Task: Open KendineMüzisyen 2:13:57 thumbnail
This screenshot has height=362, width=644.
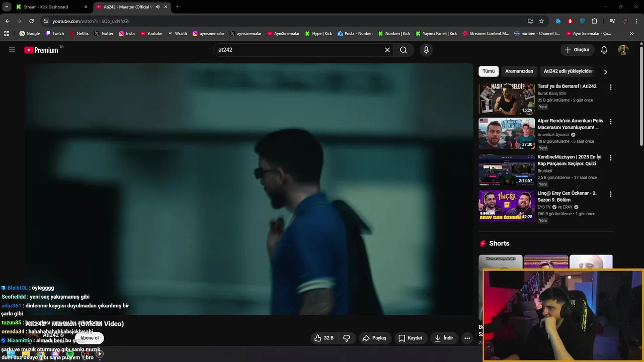Action: point(507,170)
